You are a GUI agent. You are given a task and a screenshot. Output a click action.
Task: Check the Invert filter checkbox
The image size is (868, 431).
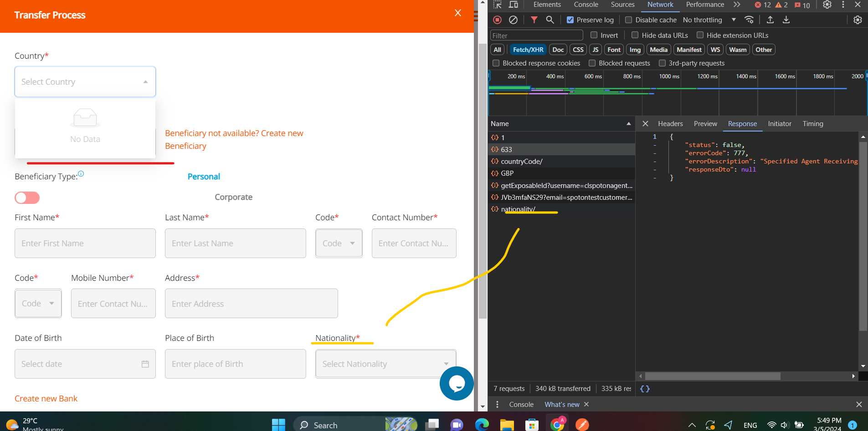[x=594, y=35]
